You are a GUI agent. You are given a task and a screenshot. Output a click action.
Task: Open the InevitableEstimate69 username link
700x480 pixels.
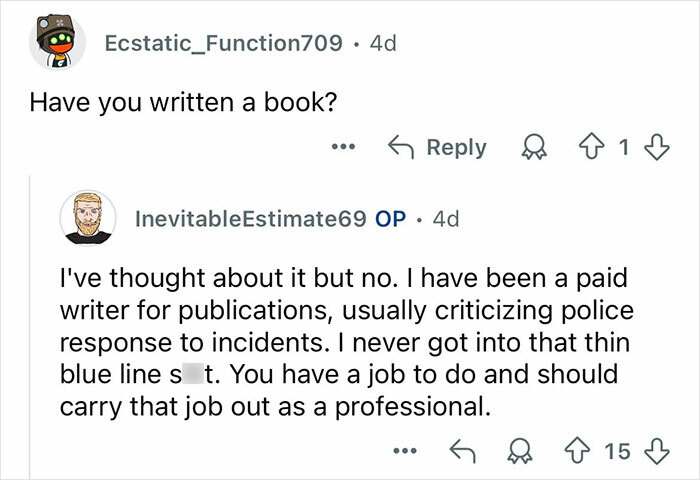(x=250, y=219)
